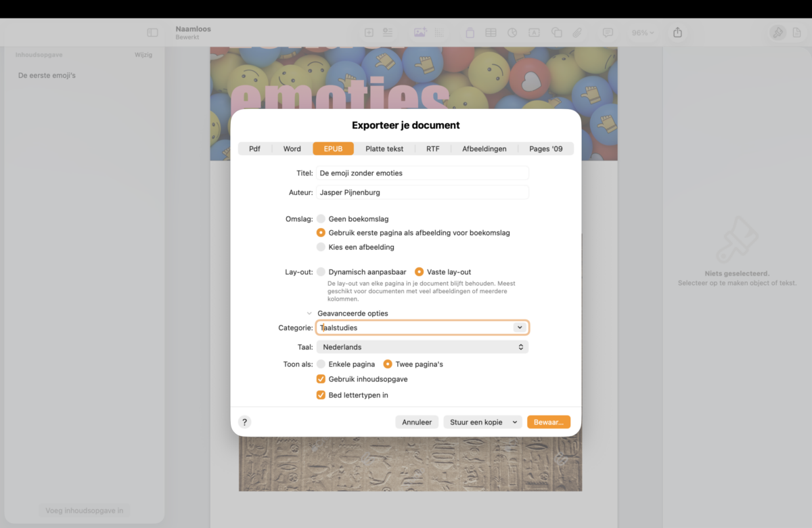Viewport: 812px width, 528px height.
Task: Click the insert table icon
Action: pos(491,32)
